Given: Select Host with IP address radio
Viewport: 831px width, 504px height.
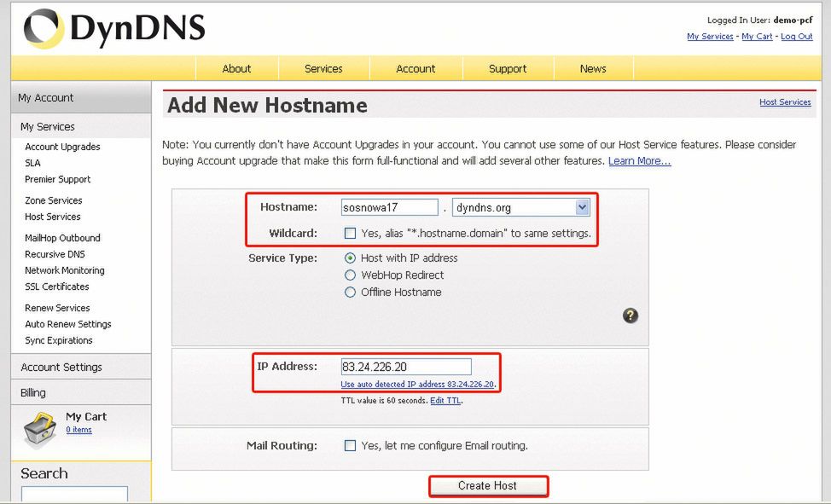Looking at the screenshot, I should [350, 258].
